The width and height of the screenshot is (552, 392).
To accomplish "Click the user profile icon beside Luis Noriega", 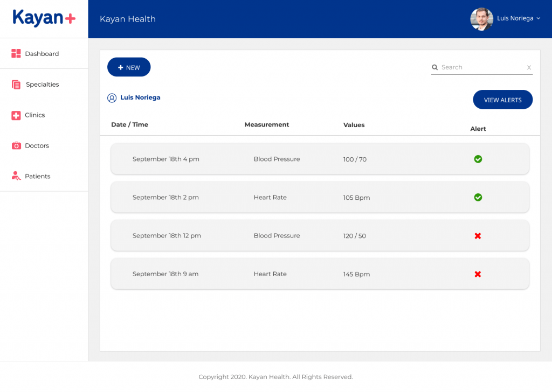I will coord(112,98).
